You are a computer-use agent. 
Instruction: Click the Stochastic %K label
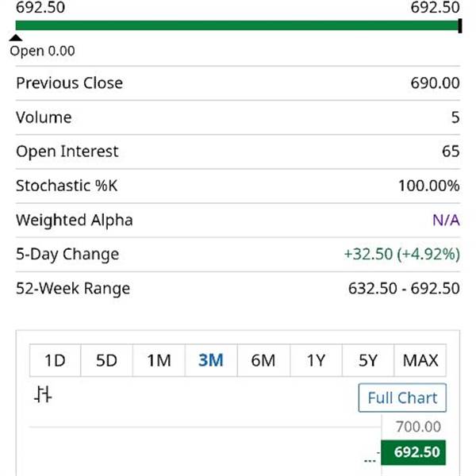pos(67,186)
